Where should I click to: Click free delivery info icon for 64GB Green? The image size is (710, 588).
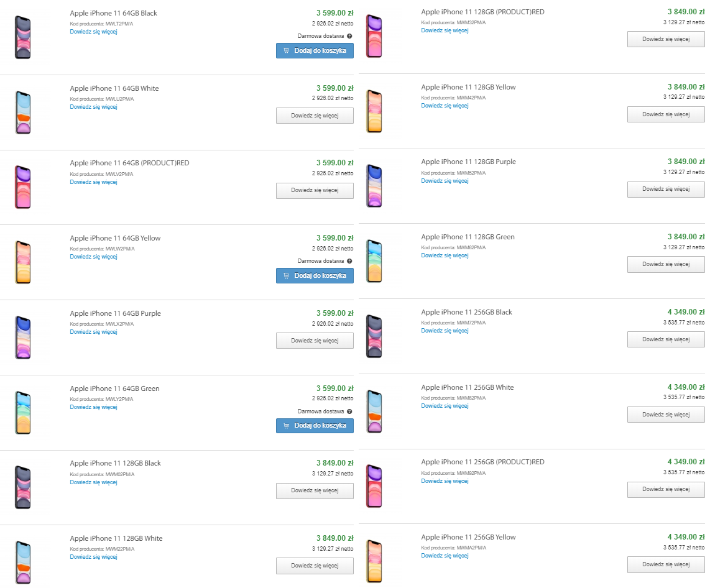[x=349, y=411]
